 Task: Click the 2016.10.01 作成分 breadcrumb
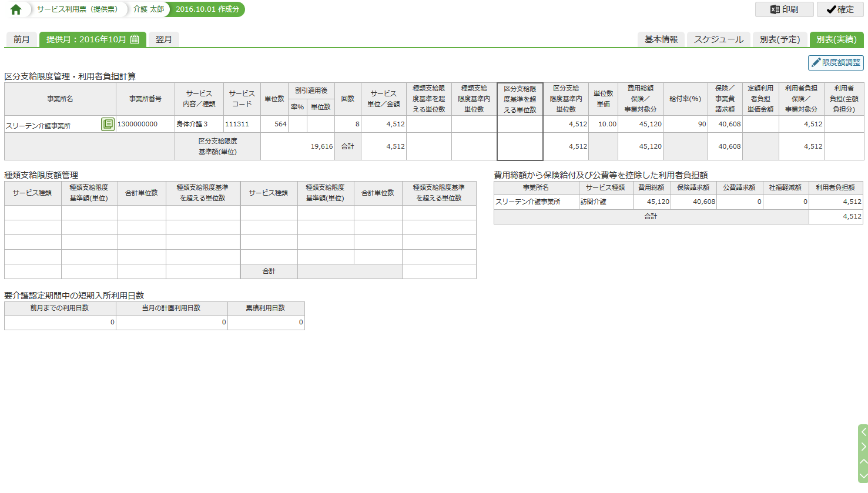click(207, 9)
